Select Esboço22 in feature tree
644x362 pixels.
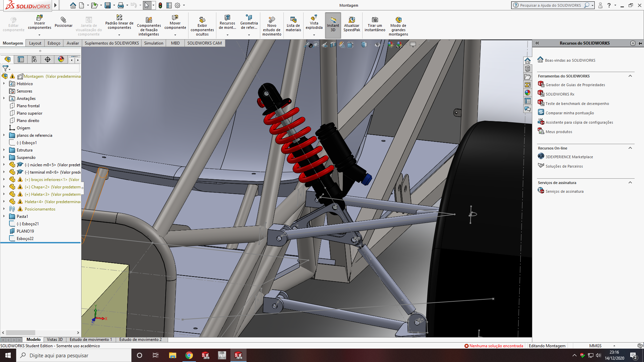click(x=25, y=239)
